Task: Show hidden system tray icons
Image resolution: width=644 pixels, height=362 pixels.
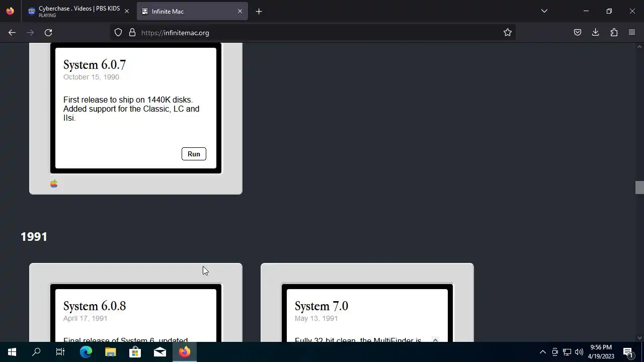Action: [542, 352]
